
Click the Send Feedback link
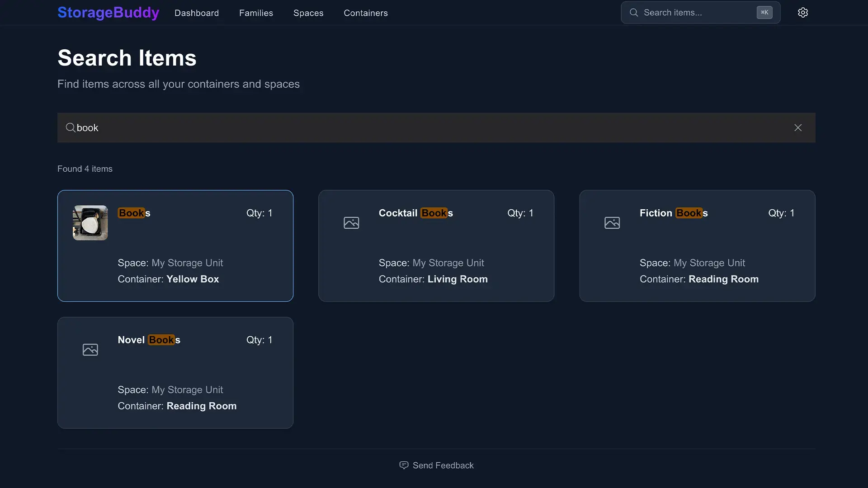443,465
